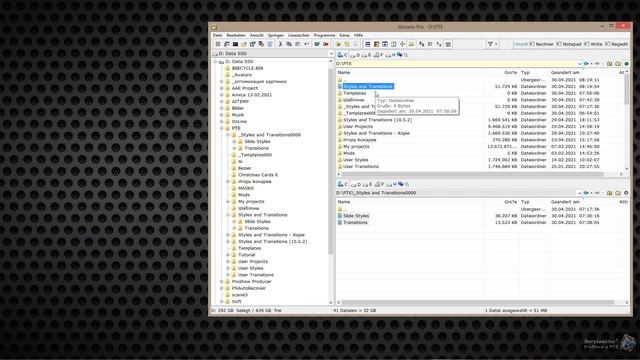The height and width of the screenshot is (360, 640).
Task: Open the Extras menu
Action: pyautogui.click(x=344, y=36)
